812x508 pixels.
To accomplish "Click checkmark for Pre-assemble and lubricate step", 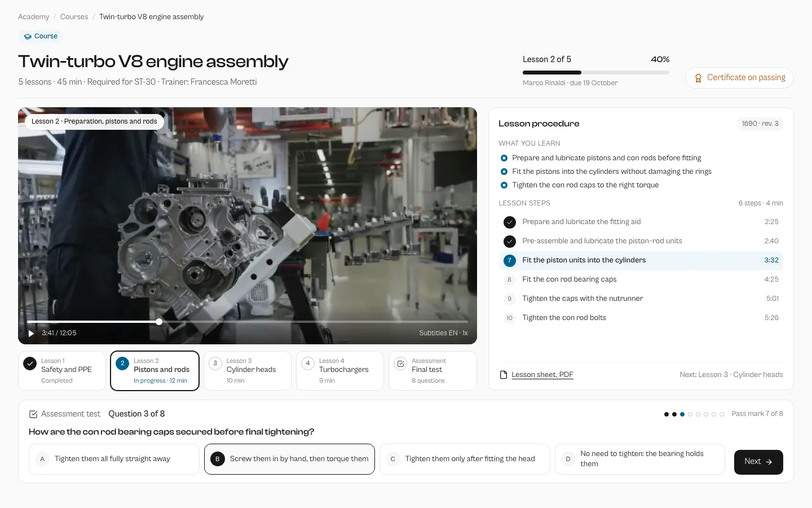I will pos(510,242).
